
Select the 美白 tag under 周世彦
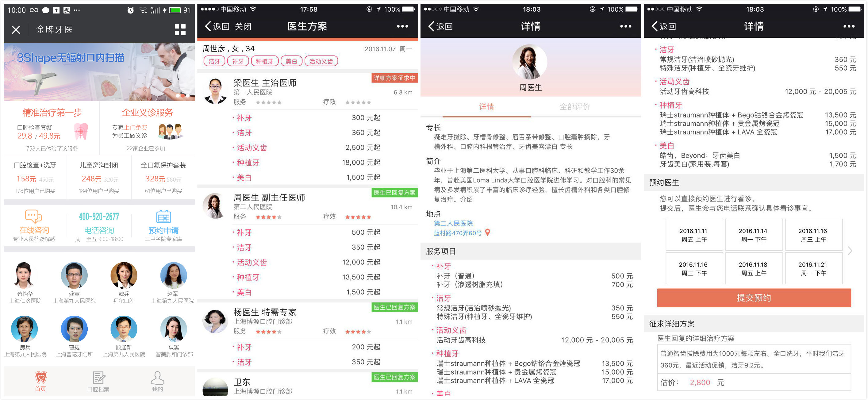click(291, 61)
